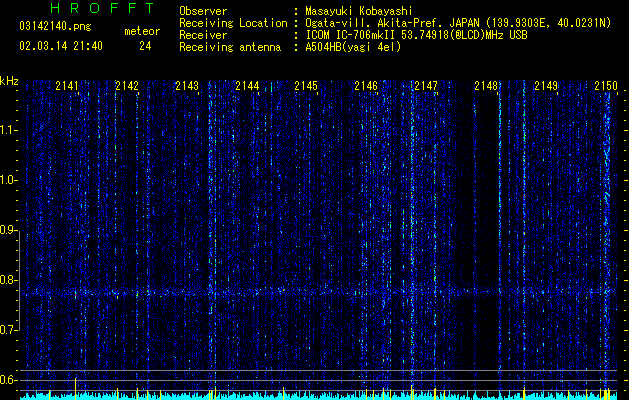
Task: Click the A504HB(yagi 4el) antenna value
Action: (x=353, y=47)
